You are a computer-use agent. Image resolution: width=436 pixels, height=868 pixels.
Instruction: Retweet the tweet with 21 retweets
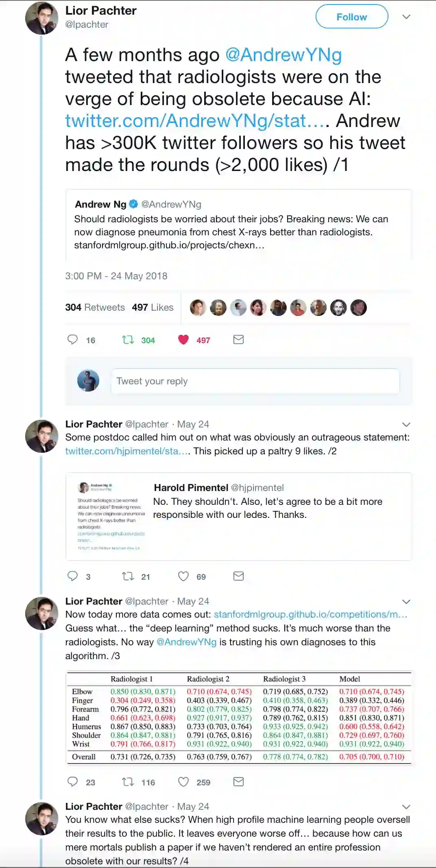(128, 576)
